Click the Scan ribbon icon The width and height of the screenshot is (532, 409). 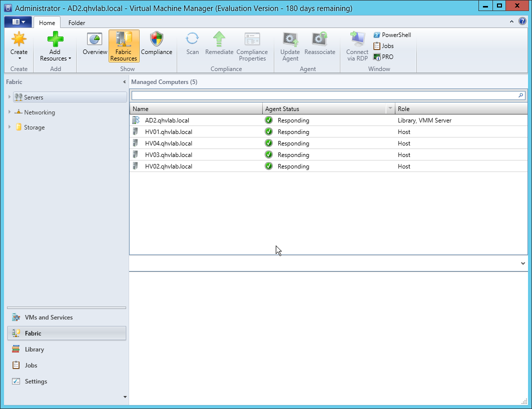[x=192, y=38]
